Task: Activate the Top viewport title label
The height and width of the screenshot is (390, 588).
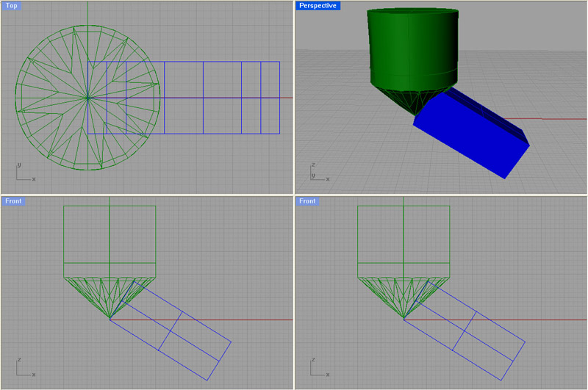Action: (11, 6)
